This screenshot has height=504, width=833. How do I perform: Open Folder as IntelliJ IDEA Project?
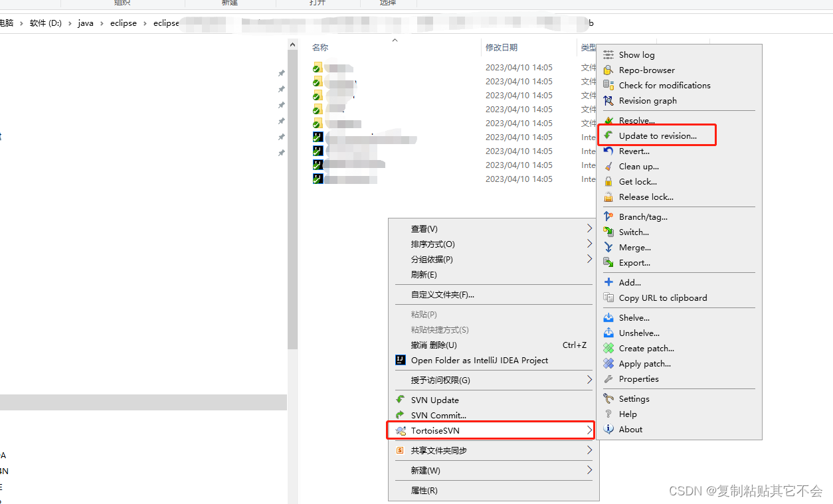[x=478, y=360]
